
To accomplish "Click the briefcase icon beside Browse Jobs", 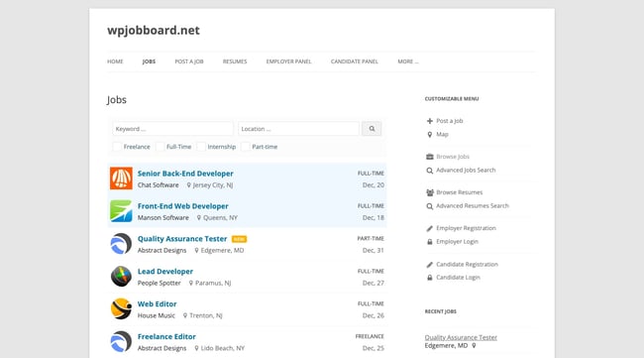I will pyautogui.click(x=430, y=157).
